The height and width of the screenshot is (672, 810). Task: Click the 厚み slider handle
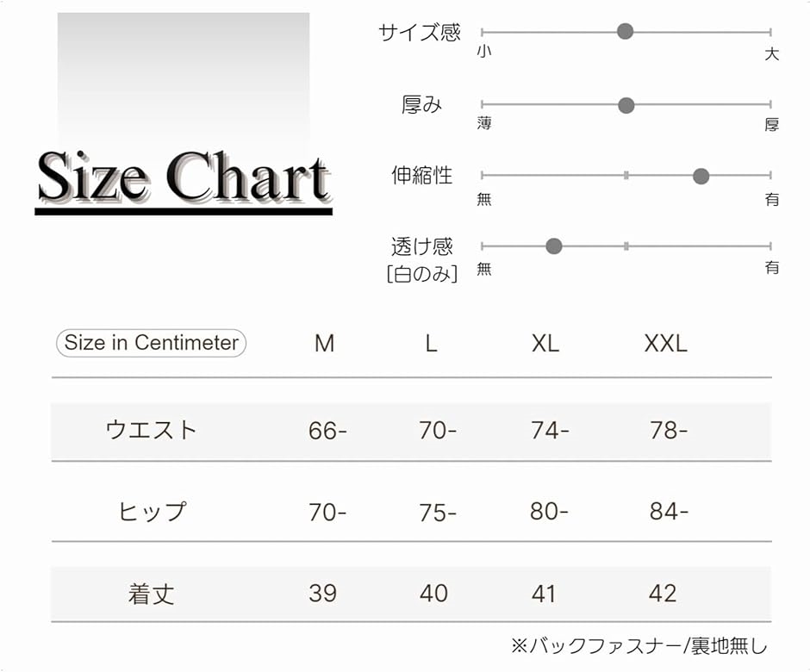626,105
